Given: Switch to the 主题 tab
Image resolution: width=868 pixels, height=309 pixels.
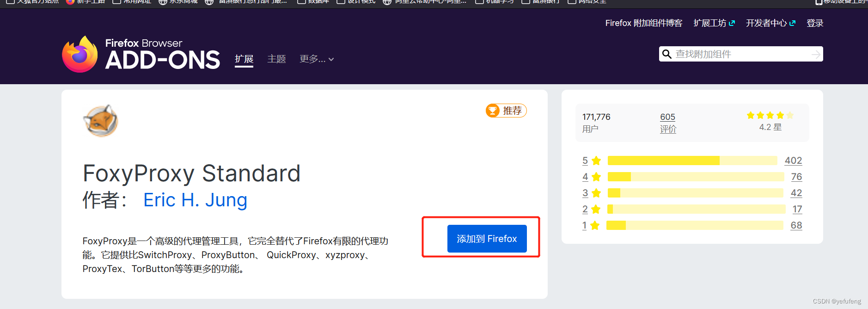Looking at the screenshot, I should coord(276,59).
